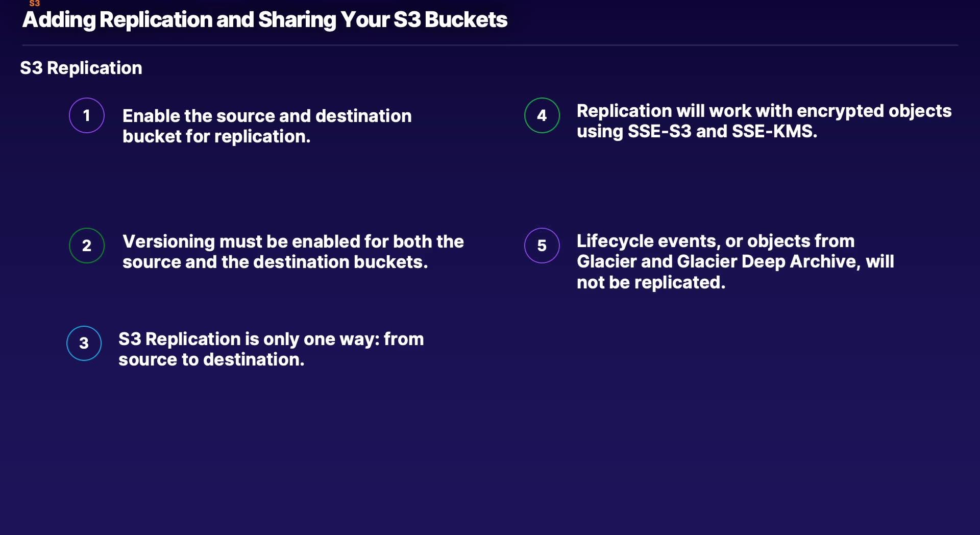Click the green circle numbered 2
Viewport: 980px width, 535px height.
click(x=87, y=246)
